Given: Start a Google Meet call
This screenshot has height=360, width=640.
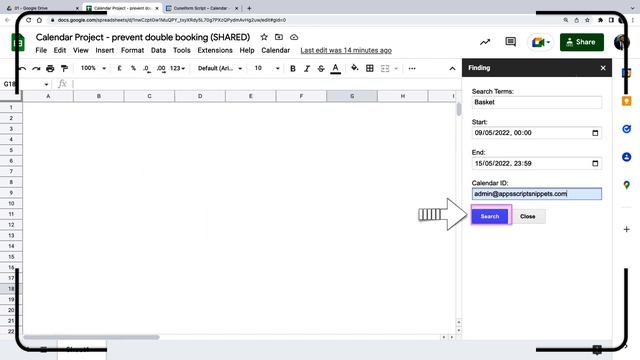Looking at the screenshot, I should (x=541, y=42).
